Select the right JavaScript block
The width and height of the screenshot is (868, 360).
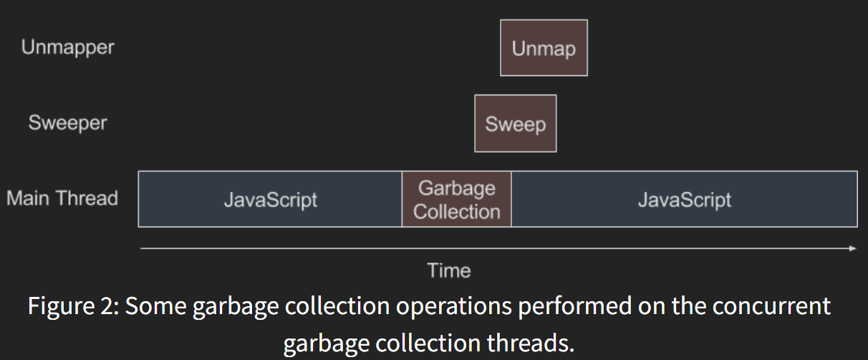pyautogui.click(x=684, y=199)
